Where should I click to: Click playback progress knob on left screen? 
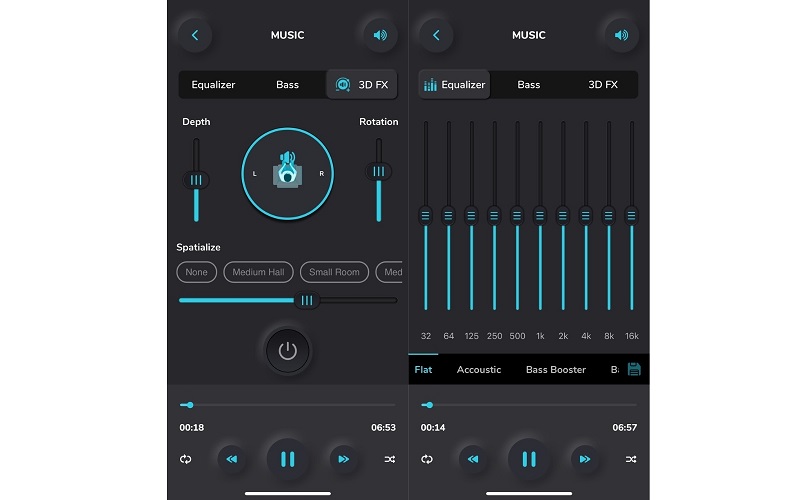click(190, 405)
